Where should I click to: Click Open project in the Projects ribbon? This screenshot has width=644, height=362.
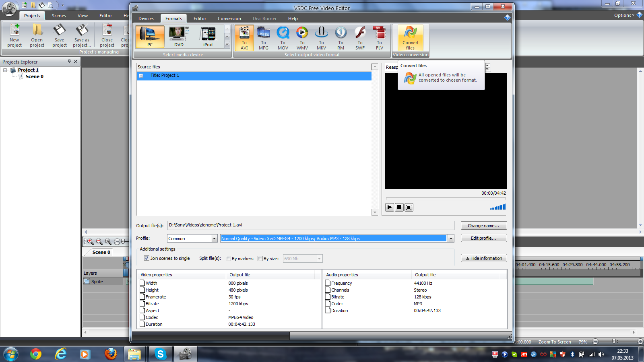[x=37, y=35]
